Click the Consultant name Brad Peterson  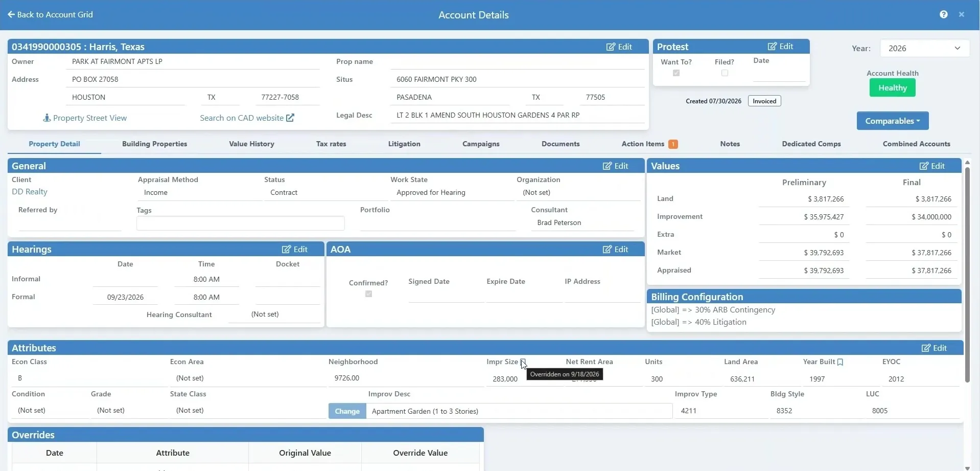point(559,222)
